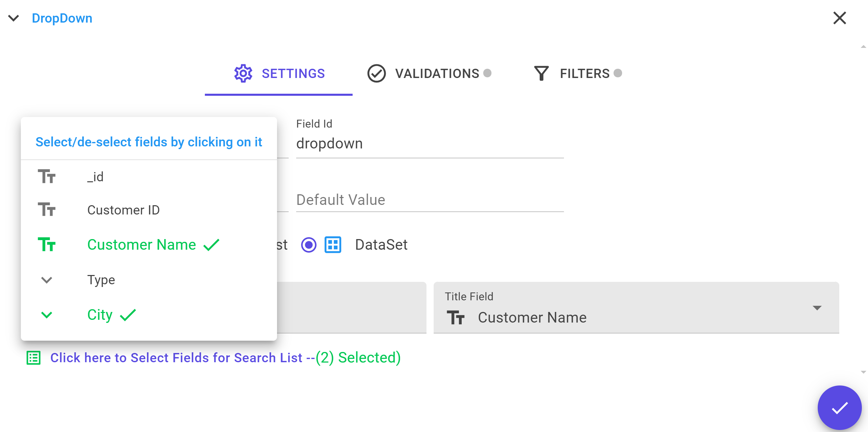The image size is (868, 432).
Task: Click the Title Field dropdown arrow
Action: 817,308
